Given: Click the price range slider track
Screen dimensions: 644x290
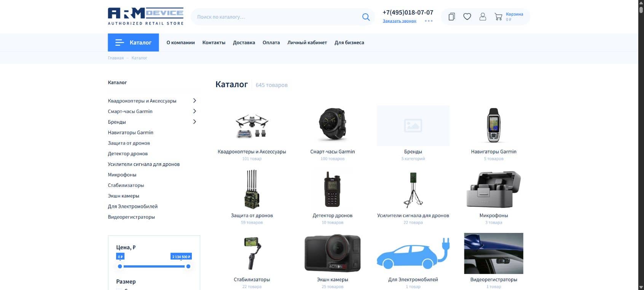Looking at the screenshot, I should coord(154,266).
